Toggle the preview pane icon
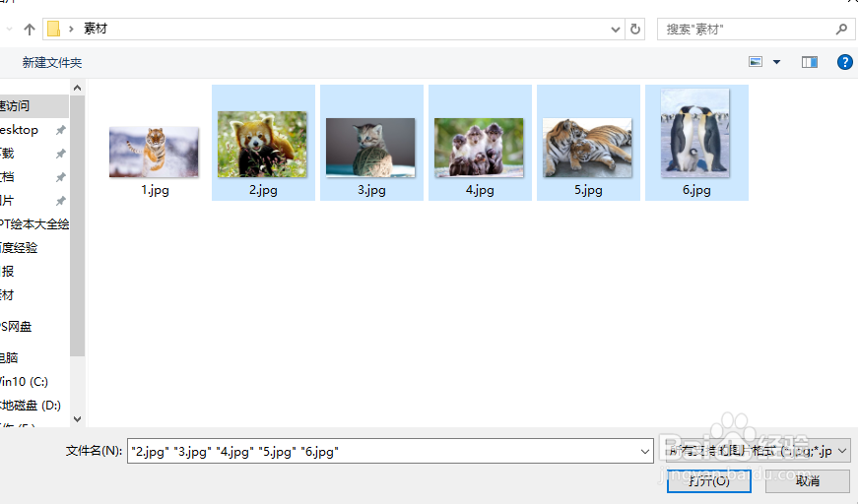Viewport: 858px width, 504px height. point(810,62)
